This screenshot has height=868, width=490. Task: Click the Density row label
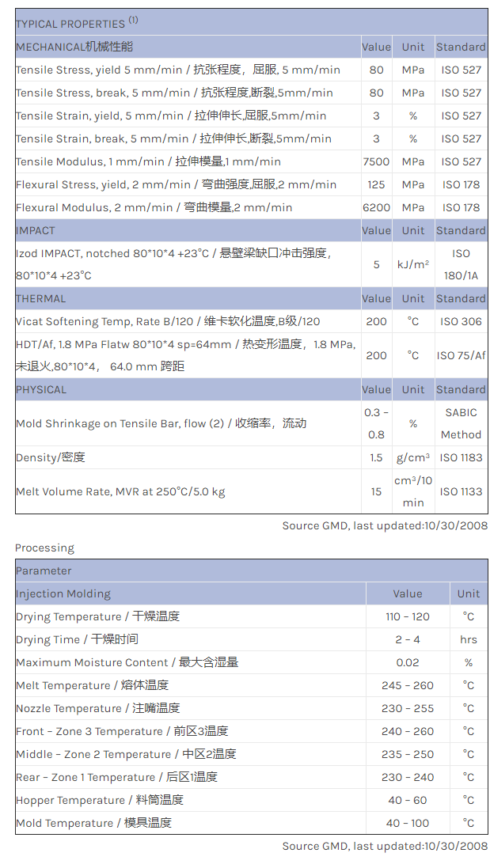(50, 457)
